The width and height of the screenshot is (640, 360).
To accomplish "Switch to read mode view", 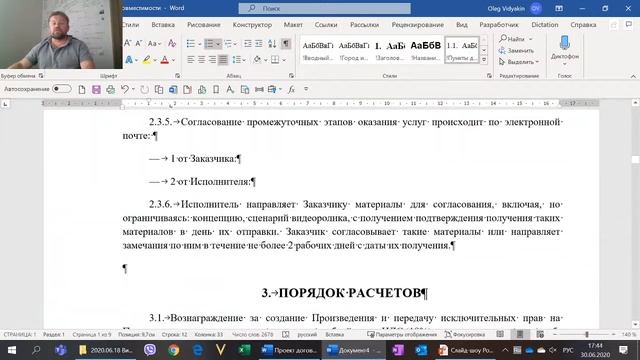I will 500,334.
